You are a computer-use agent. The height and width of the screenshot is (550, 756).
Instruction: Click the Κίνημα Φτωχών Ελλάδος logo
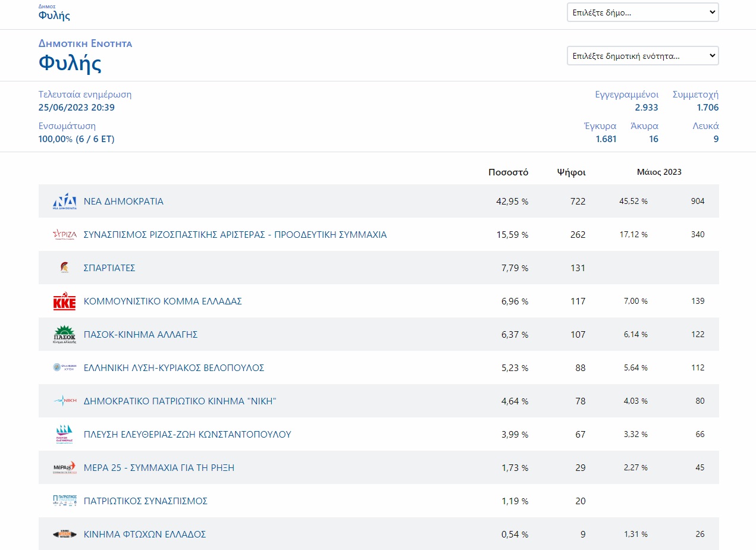[x=64, y=535]
